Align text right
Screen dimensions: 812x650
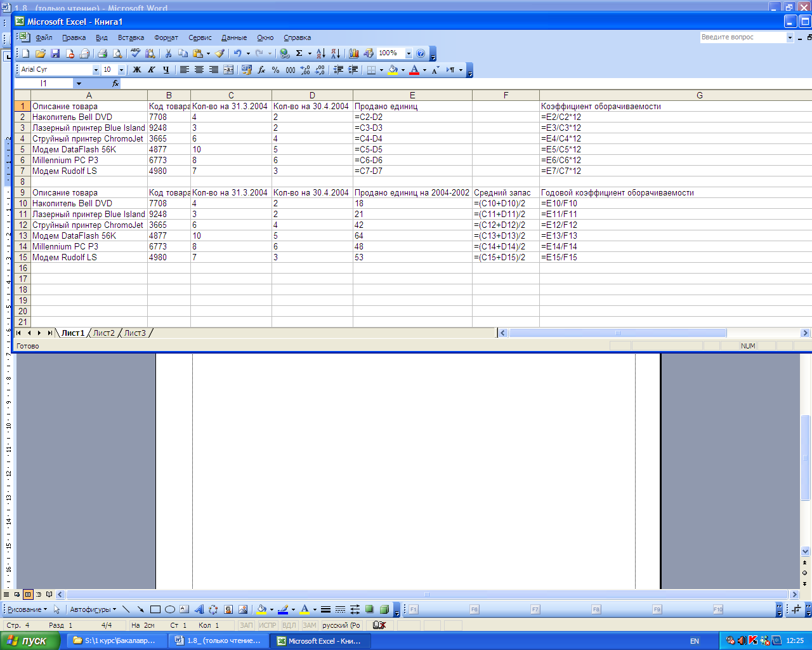pyautogui.click(x=214, y=70)
